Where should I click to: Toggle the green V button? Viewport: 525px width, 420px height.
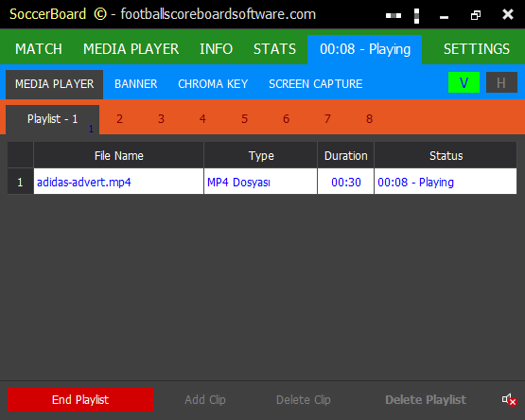click(x=464, y=82)
